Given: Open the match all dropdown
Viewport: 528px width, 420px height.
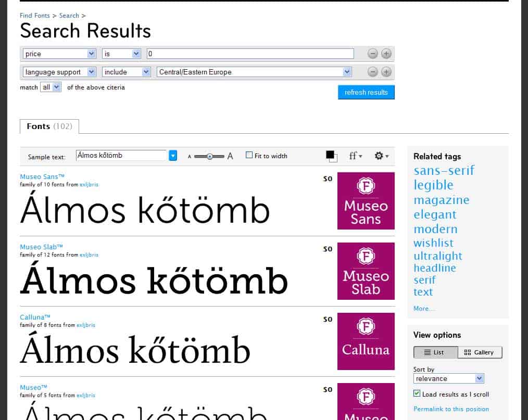Looking at the screenshot, I should pyautogui.click(x=51, y=87).
